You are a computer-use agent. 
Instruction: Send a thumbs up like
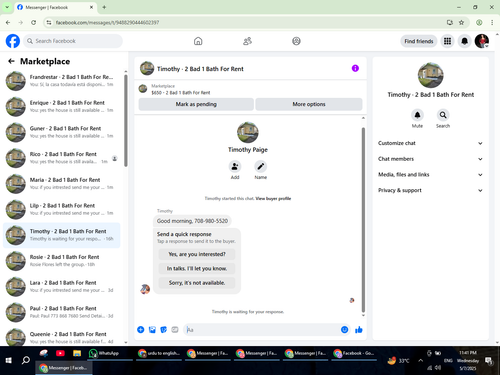click(x=359, y=330)
